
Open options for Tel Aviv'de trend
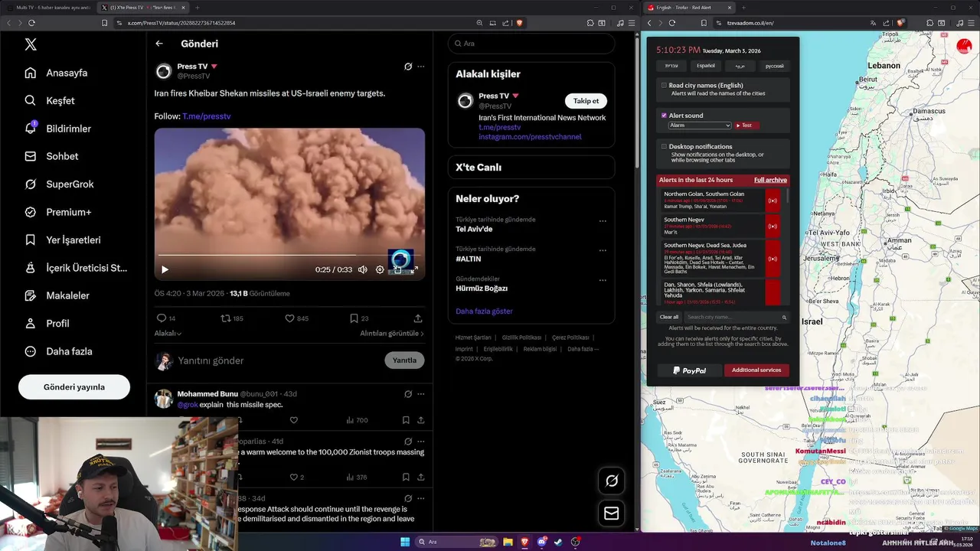[x=603, y=221]
